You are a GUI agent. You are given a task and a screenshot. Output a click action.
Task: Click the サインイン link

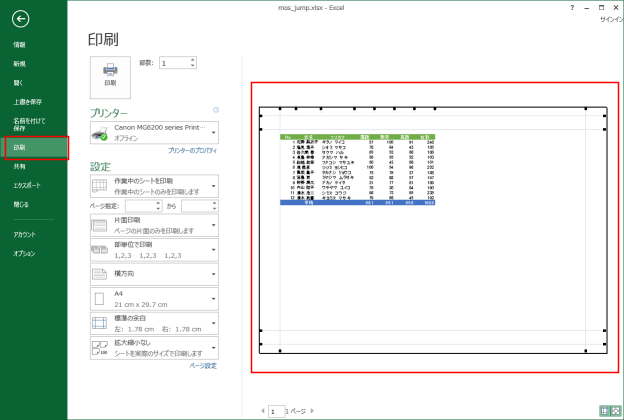coord(612,19)
